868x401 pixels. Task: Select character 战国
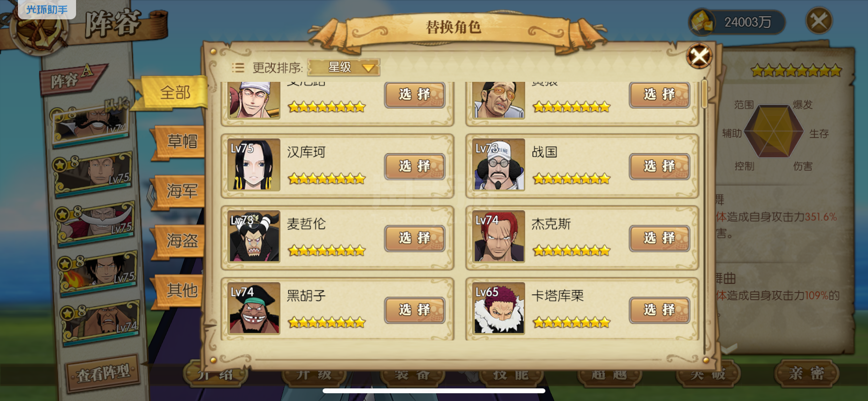point(659,166)
